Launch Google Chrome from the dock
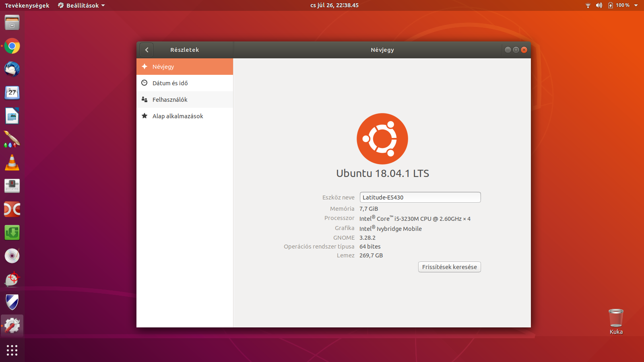The height and width of the screenshot is (362, 644). click(12, 46)
